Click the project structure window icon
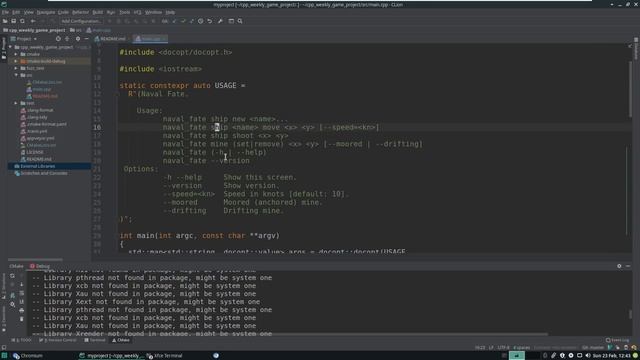Screen dimensions: 640x360 [x=231, y=21]
